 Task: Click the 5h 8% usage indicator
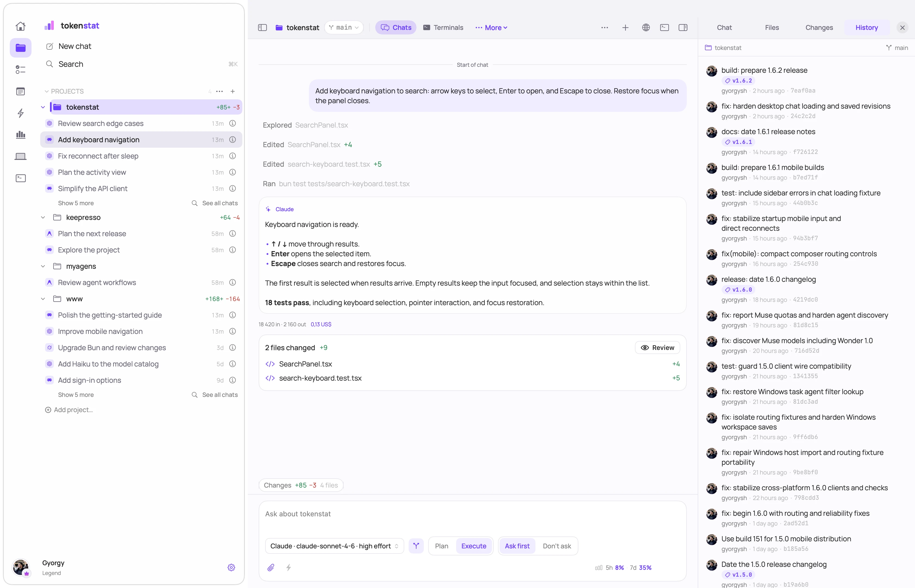click(615, 568)
